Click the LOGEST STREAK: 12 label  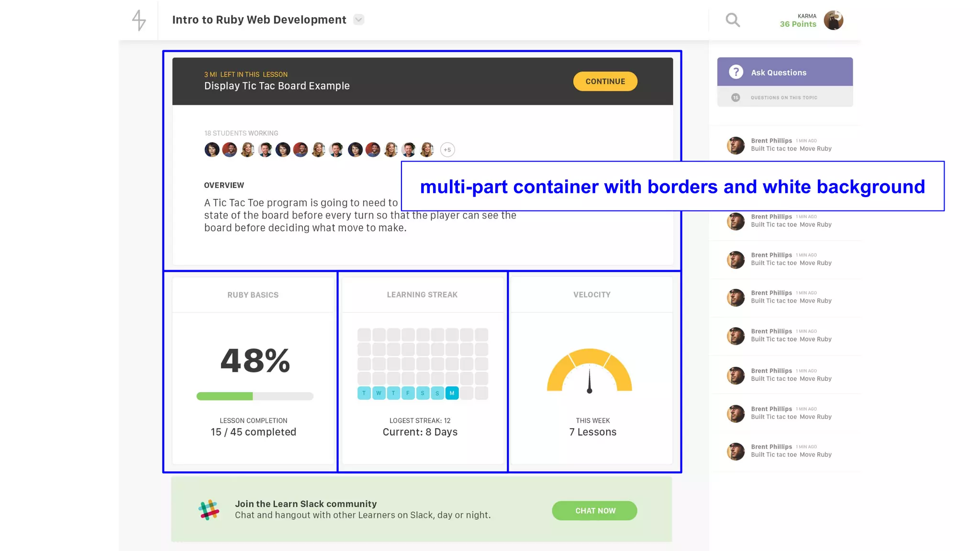click(x=420, y=421)
